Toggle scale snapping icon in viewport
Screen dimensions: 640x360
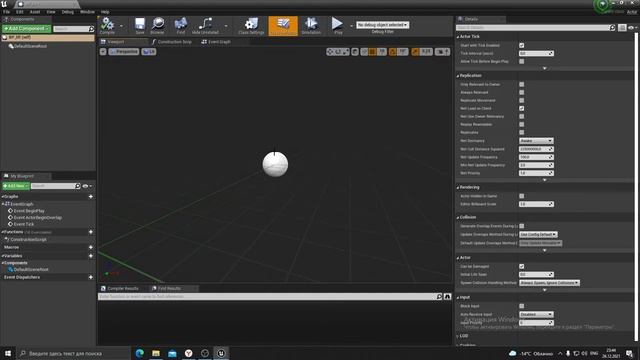(415, 51)
